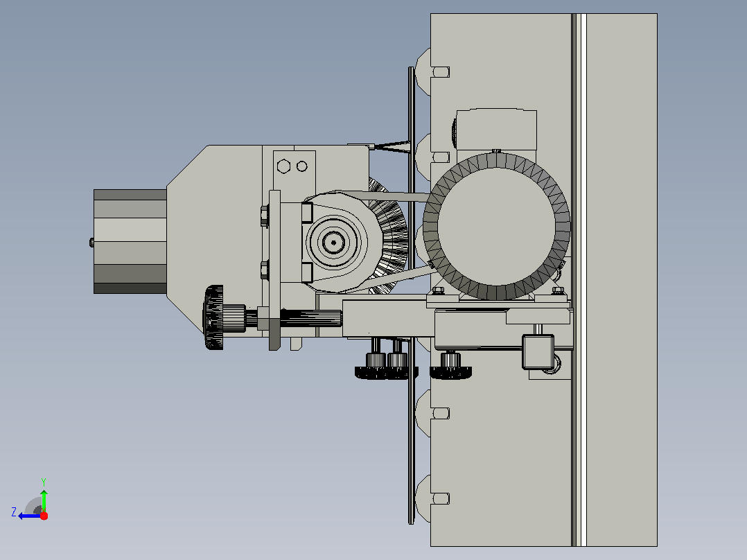This screenshot has width=747, height=560.
Task: Select the octagonal motor body at the left end
Action: 130,241
